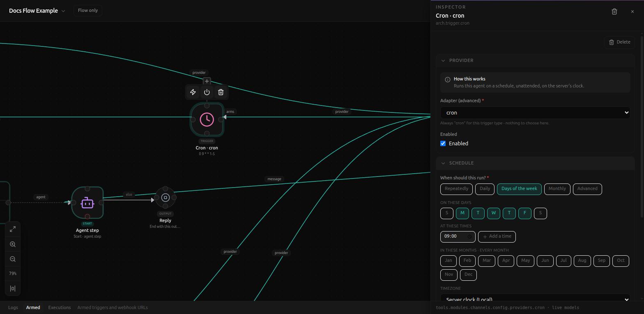Toggle the Dec month button
Screen dimensions: 644x314
click(469, 275)
